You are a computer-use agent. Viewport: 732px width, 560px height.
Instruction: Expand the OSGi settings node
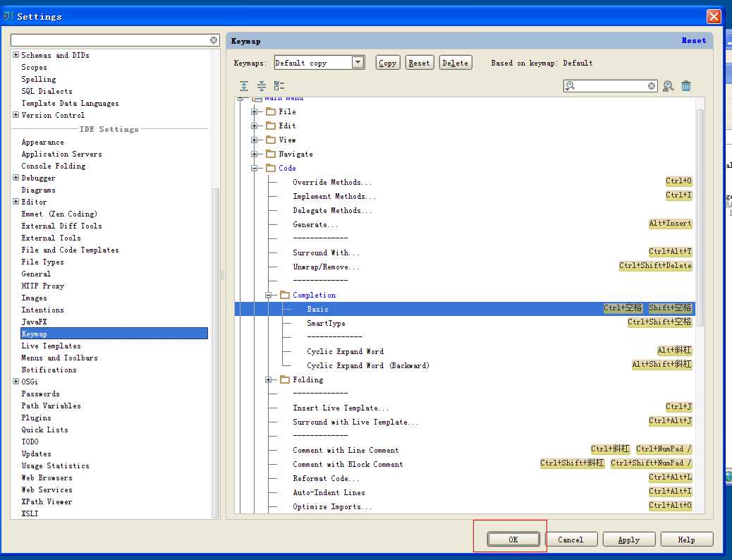click(x=16, y=381)
